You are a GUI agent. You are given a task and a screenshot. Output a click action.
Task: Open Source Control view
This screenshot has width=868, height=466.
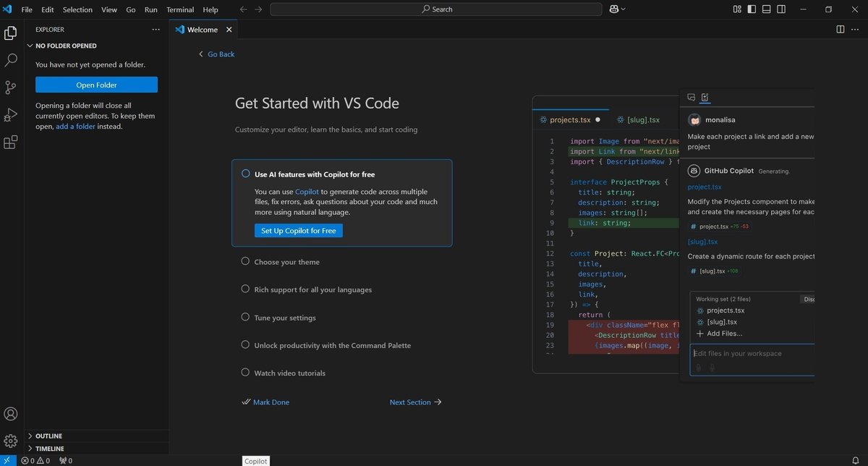coord(11,88)
